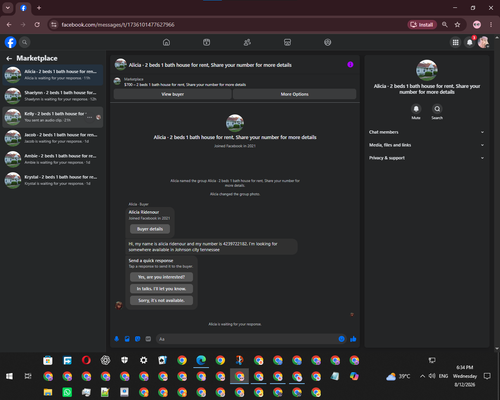Open the ENG language indicator
The height and width of the screenshot is (400, 500).
point(443,376)
